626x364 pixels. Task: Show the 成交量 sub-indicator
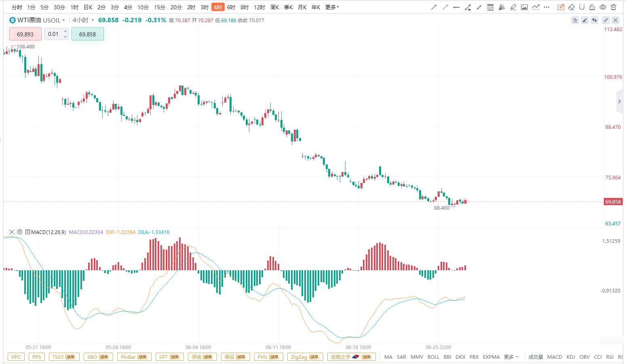pyautogui.click(x=536, y=357)
